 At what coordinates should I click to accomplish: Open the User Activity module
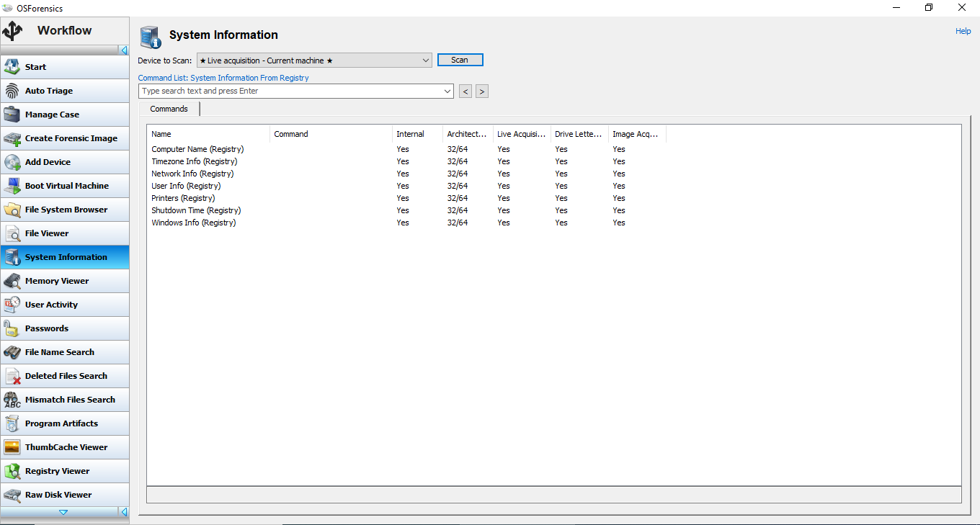tap(65, 305)
